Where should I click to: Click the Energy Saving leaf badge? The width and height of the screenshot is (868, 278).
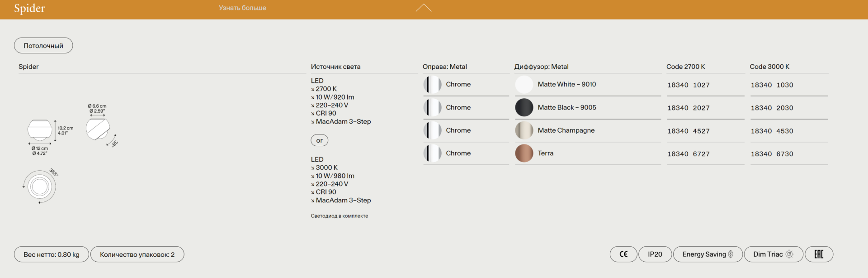(x=708, y=254)
